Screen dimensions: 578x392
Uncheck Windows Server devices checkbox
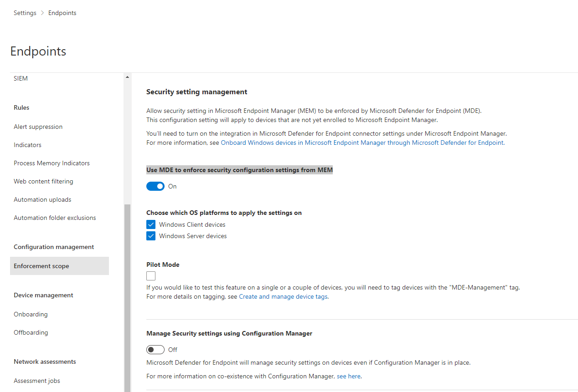(151, 236)
